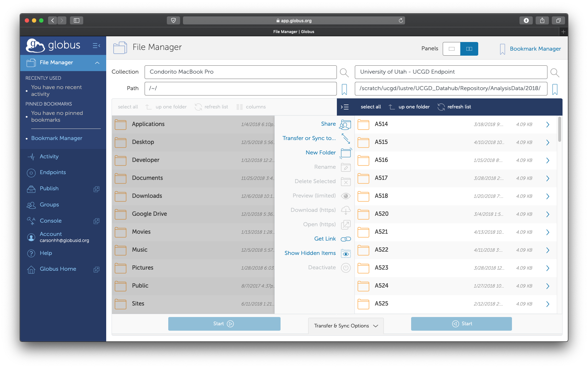
Task: Collapse the File Manager sidebar section
Action: tap(97, 63)
